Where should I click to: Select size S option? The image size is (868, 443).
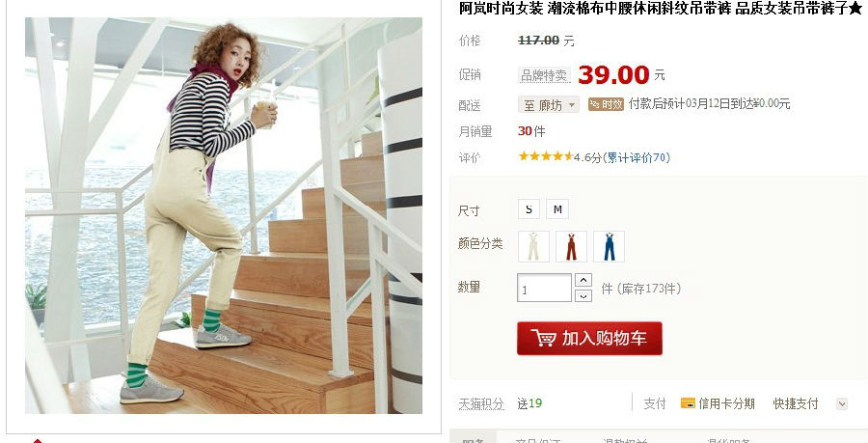pos(529,209)
